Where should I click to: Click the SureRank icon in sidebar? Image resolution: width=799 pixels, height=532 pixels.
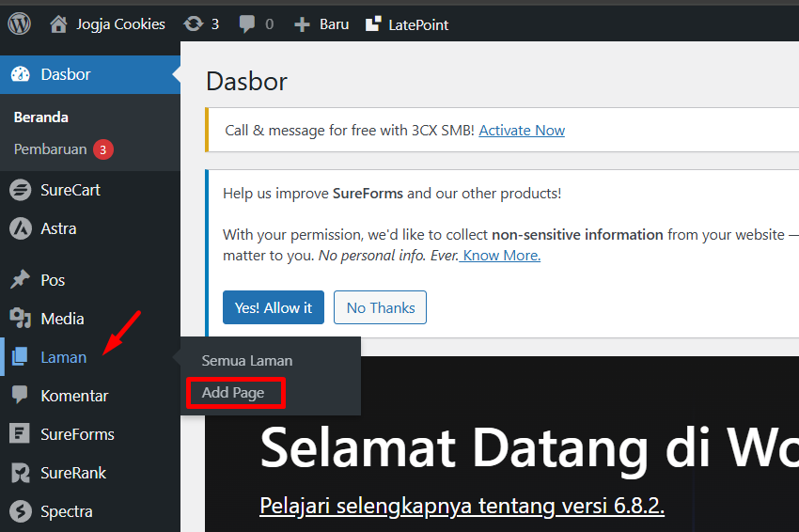(x=21, y=473)
